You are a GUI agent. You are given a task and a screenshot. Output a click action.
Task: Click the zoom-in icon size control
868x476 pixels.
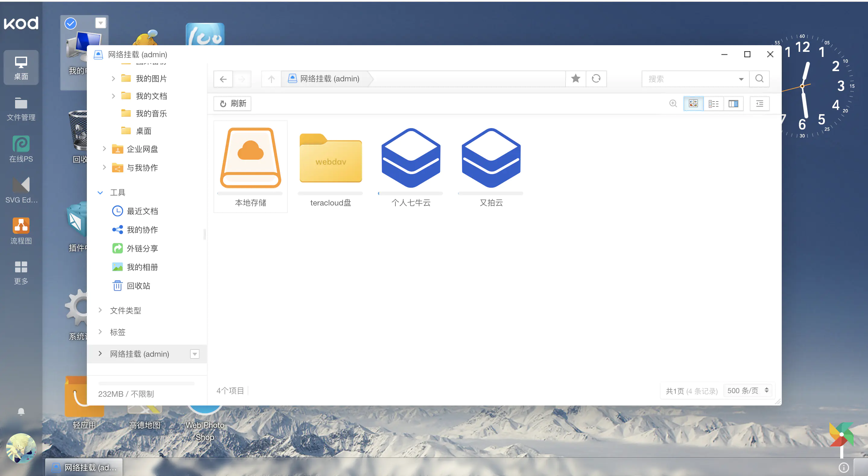point(673,103)
